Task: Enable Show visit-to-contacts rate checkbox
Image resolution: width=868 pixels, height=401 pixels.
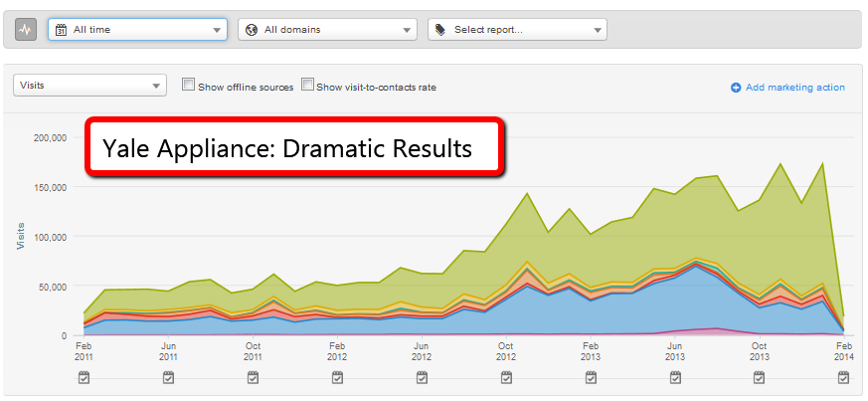Action: coord(307,85)
